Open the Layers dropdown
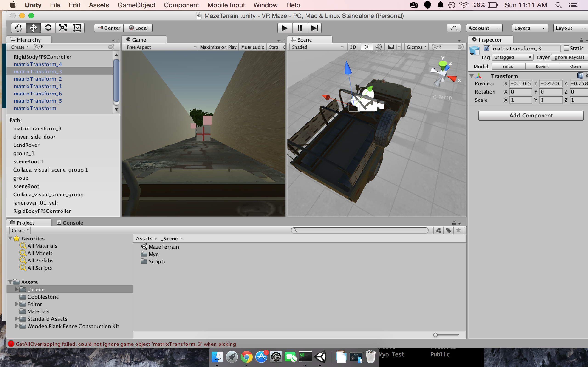The height and width of the screenshot is (367, 588). pos(530,28)
